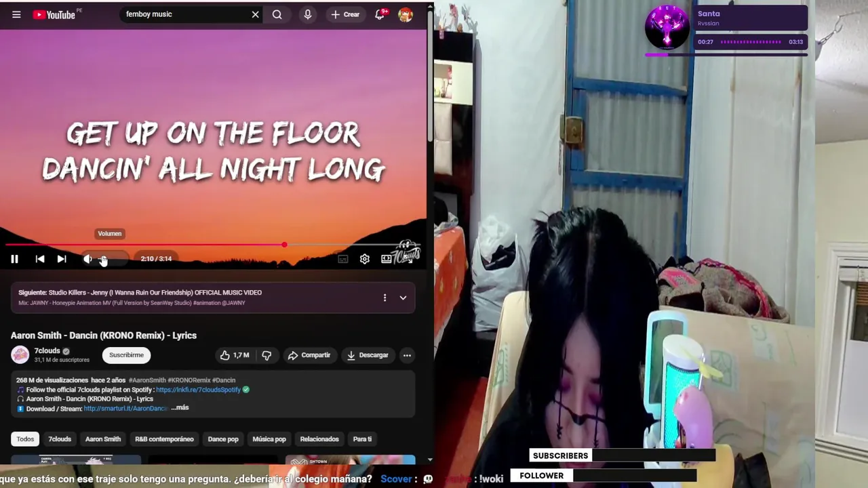Click the Compartir share button
Image resolution: width=868 pixels, height=488 pixels.
pyautogui.click(x=309, y=355)
